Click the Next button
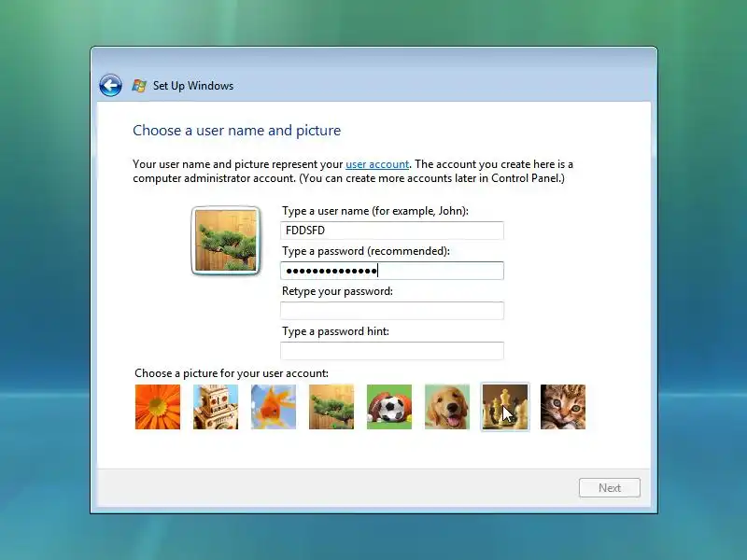This screenshot has height=560, width=747. pyautogui.click(x=610, y=487)
